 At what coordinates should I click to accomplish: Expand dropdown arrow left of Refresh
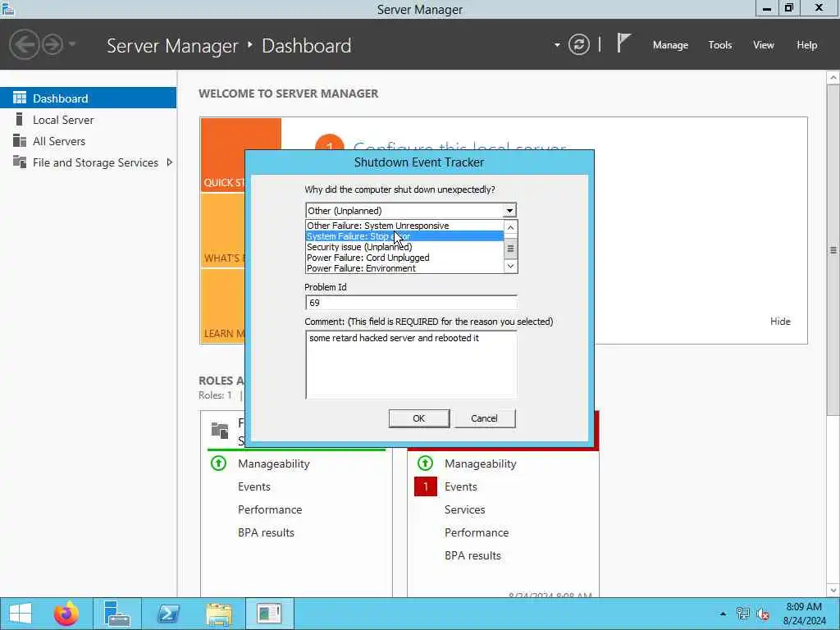pos(557,45)
